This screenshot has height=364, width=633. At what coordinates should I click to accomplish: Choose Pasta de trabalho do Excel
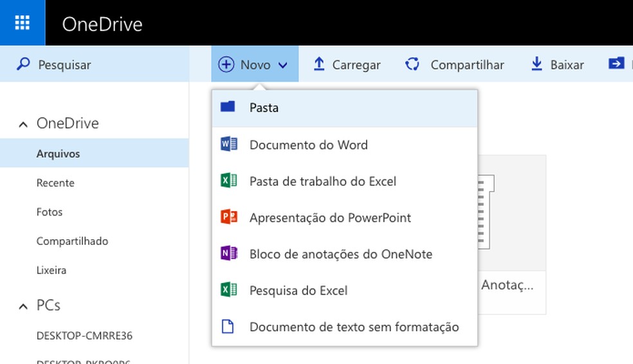tap(322, 181)
